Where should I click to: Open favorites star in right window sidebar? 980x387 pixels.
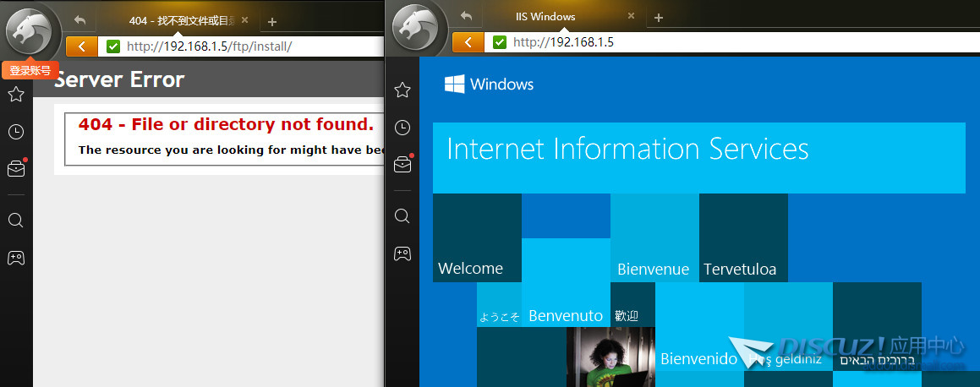(402, 90)
